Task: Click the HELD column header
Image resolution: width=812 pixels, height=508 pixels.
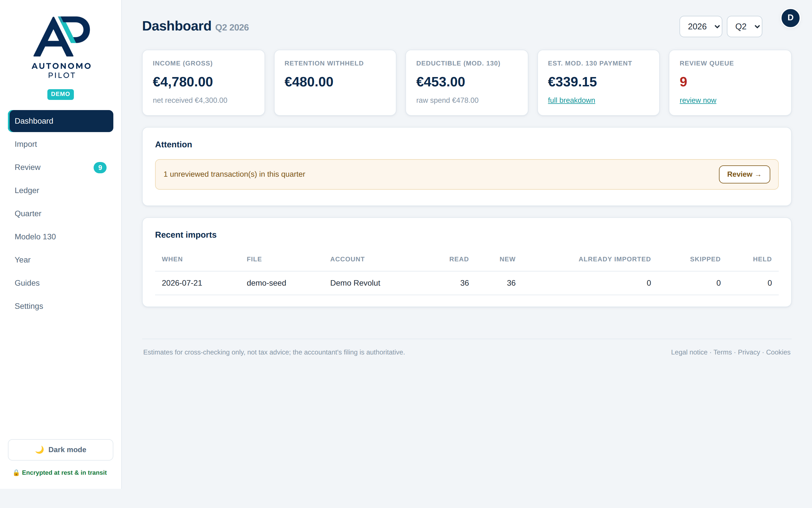Action: pos(762,259)
